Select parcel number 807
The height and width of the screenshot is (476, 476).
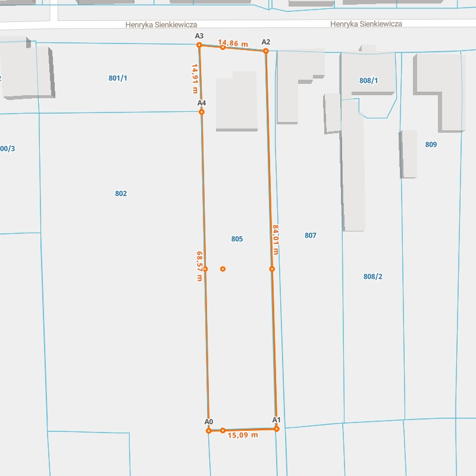pos(310,236)
